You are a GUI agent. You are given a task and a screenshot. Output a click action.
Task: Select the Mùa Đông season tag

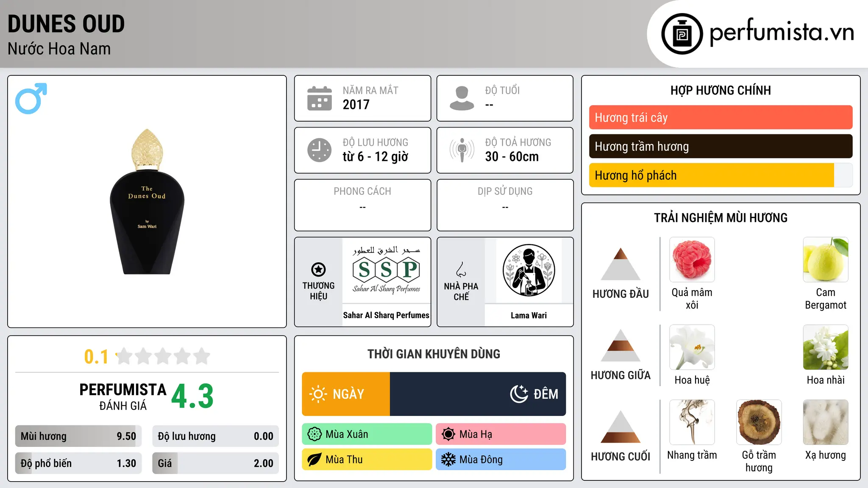click(x=501, y=460)
